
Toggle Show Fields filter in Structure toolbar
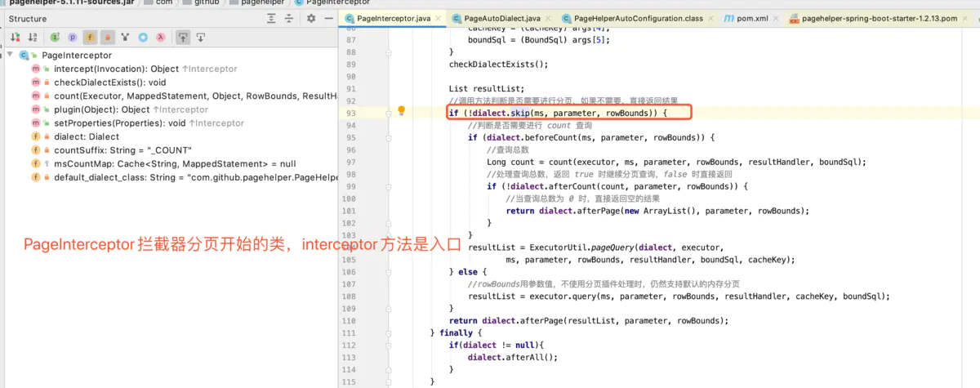(x=89, y=37)
